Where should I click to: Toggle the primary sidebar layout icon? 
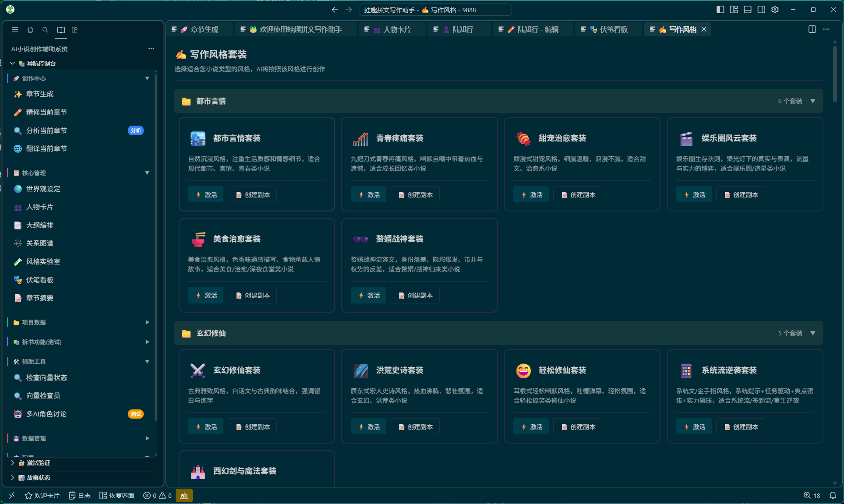point(720,10)
